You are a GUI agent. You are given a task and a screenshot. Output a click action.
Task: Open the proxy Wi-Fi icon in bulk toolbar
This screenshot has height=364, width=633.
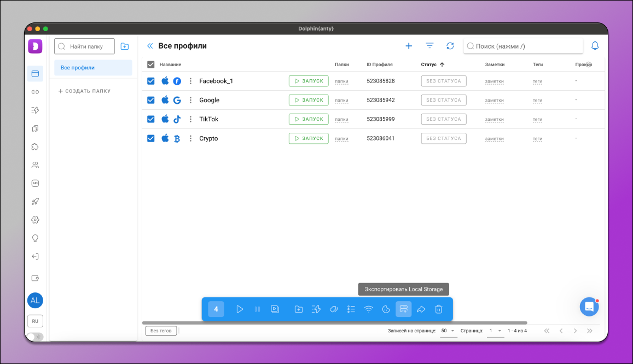(x=369, y=309)
